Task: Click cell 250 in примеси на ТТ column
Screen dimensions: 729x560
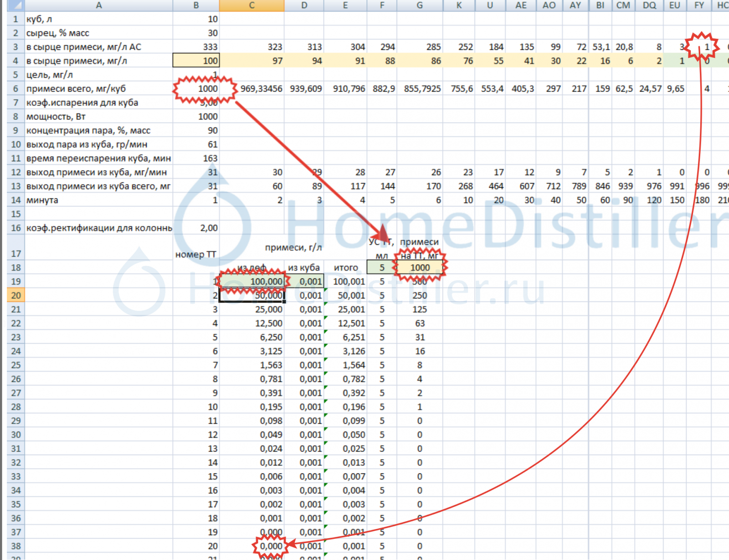Action: click(x=420, y=295)
